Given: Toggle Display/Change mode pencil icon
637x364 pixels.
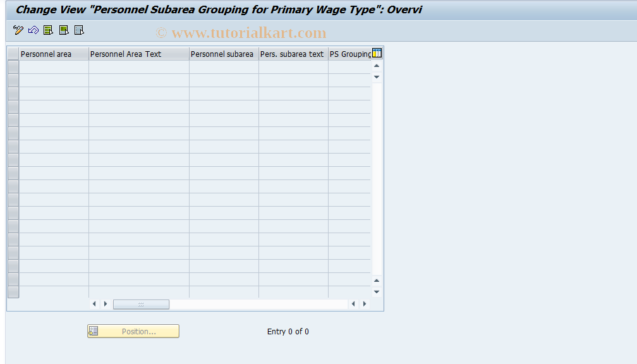Looking at the screenshot, I should (x=18, y=30).
